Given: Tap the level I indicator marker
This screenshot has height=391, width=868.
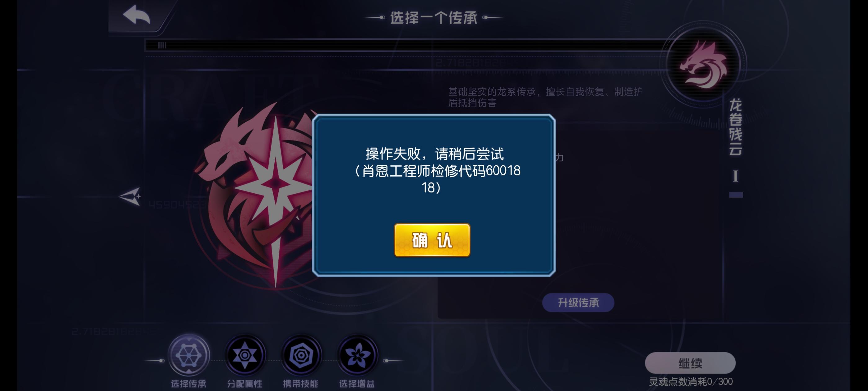Looking at the screenshot, I should [735, 176].
